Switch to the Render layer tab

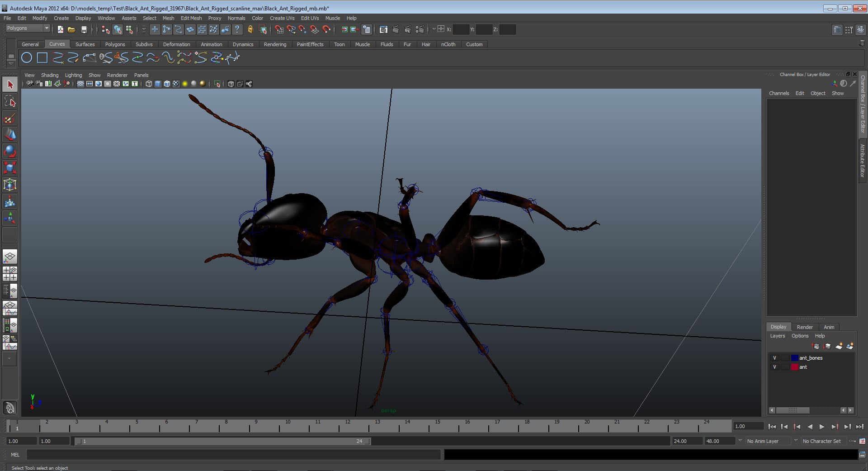(x=805, y=327)
